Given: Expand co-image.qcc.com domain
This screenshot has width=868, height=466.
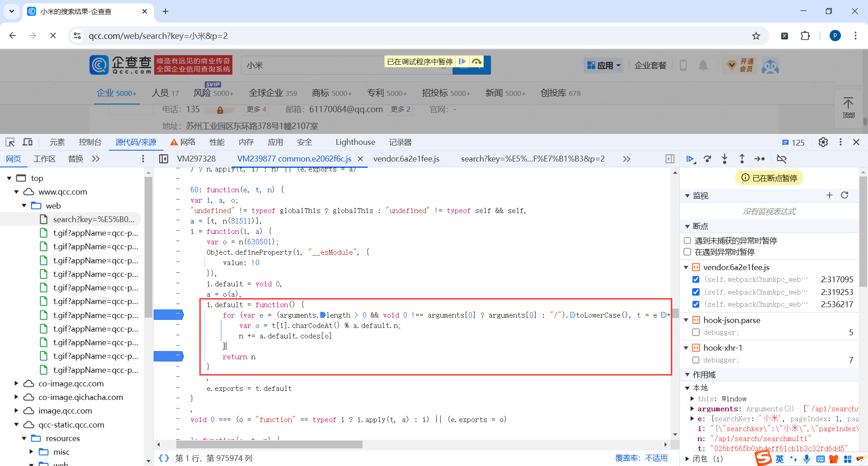Looking at the screenshot, I should tap(16, 384).
